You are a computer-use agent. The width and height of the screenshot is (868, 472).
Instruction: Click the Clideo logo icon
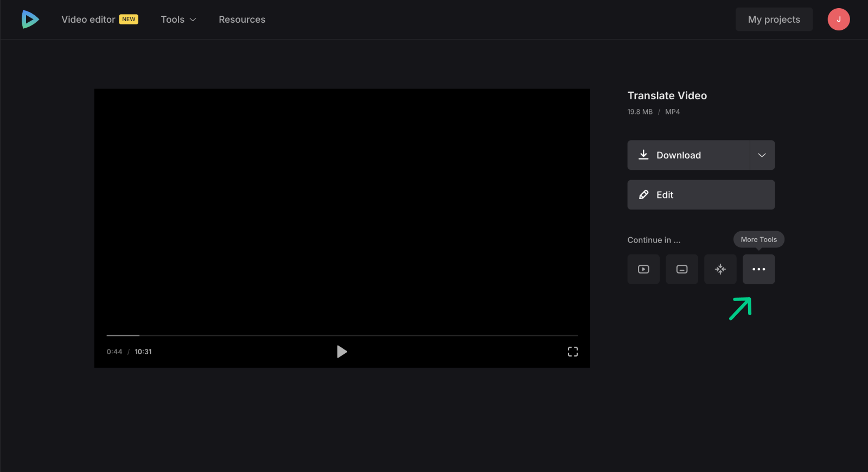pos(30,19)
